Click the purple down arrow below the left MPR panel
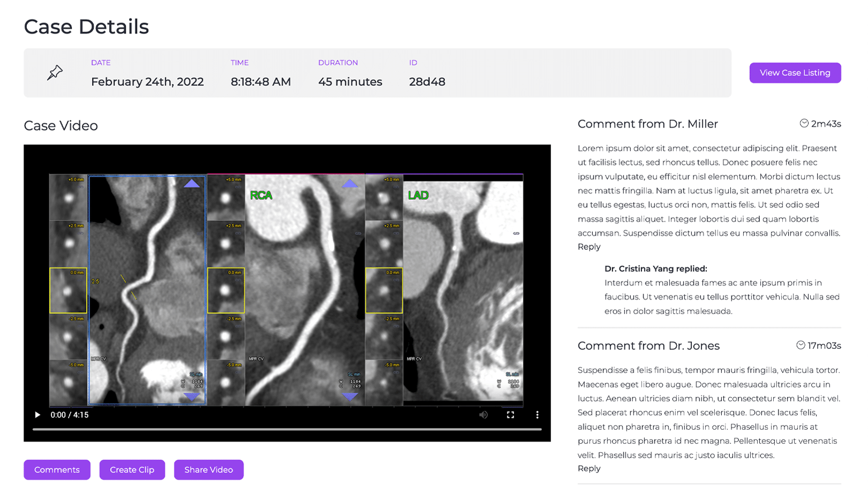This screenshot has width=868, height=500. point(191,397)
